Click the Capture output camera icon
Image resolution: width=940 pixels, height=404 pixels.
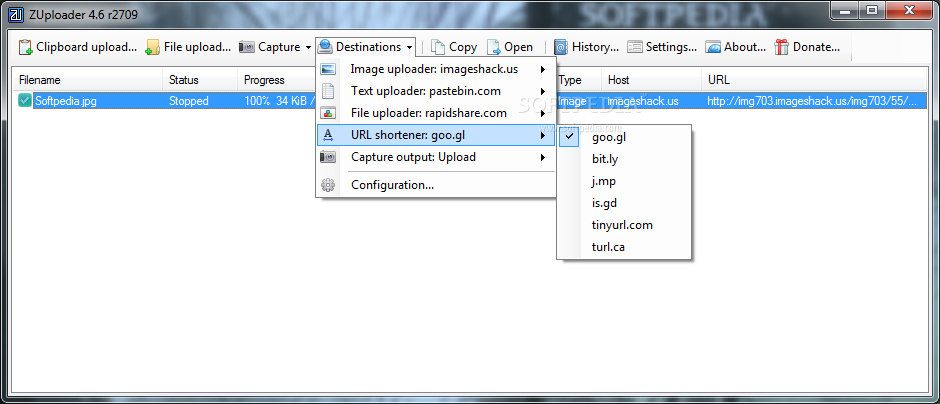point(328,157)
